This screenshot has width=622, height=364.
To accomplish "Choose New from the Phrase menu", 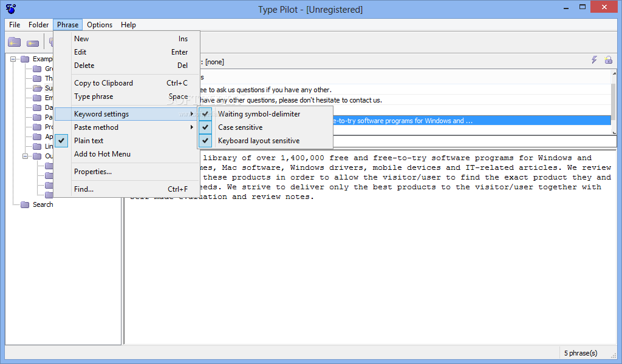I will click(x=126, y=39).
